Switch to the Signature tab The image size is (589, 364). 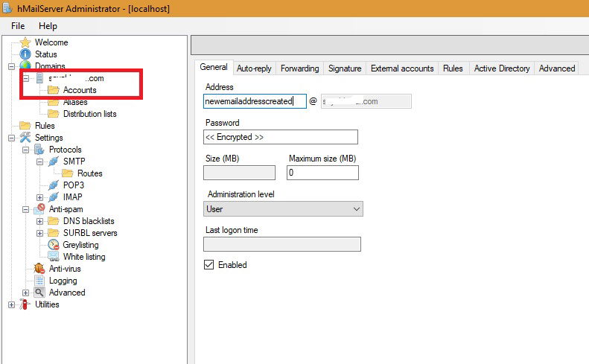pyautogui.click(x=345, y=68)
